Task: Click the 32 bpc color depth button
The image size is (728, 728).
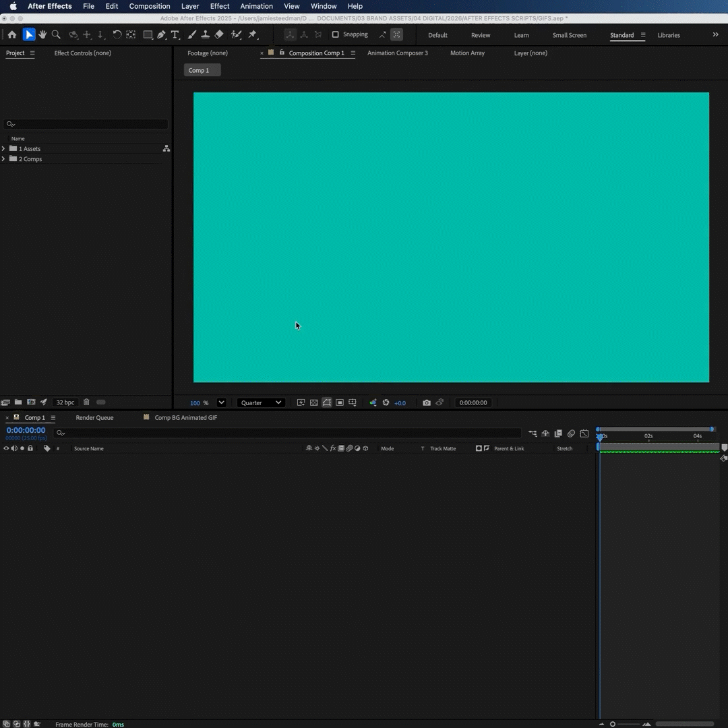Action: (65, 402)
